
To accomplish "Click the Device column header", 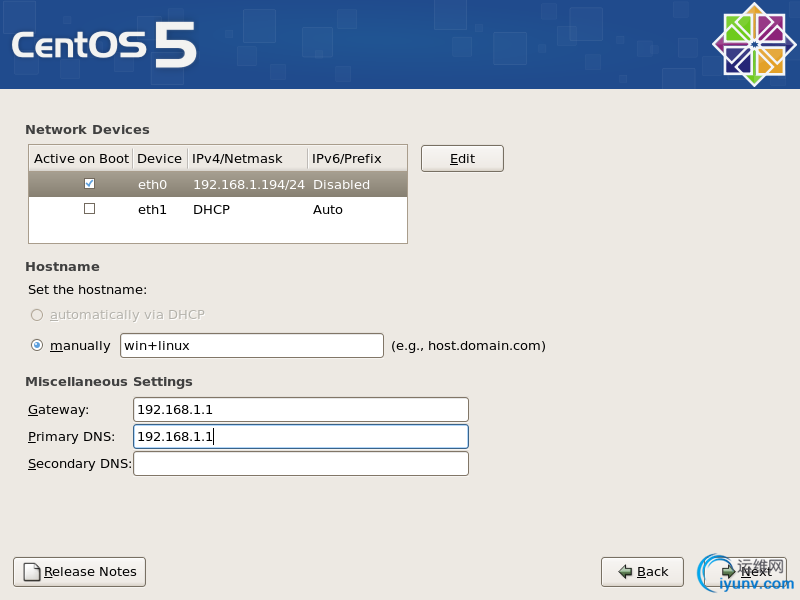I will click(160, 159).
